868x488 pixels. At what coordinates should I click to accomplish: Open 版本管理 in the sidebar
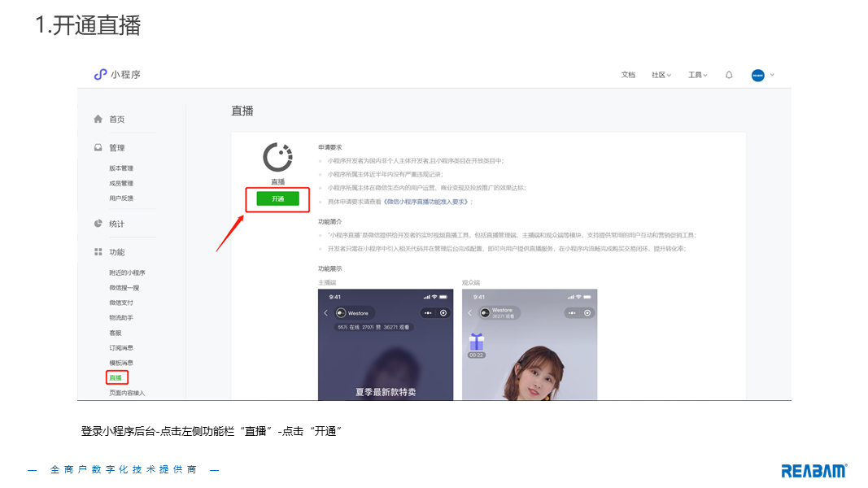coord(121,168)
